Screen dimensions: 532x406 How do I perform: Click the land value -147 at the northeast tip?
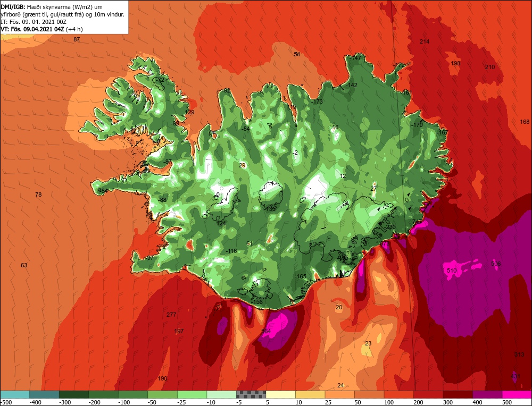355,58
